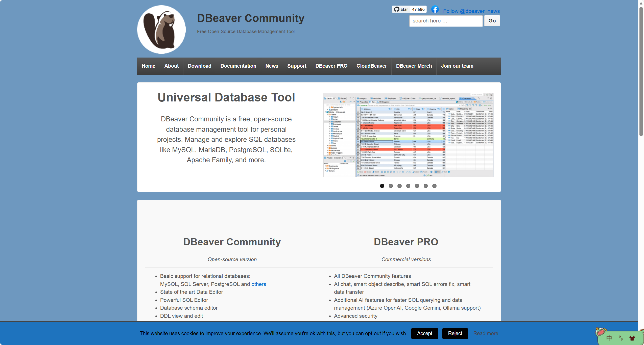Open the Facebook icon link
The image size is (644, 345).
tap(435, 10)
